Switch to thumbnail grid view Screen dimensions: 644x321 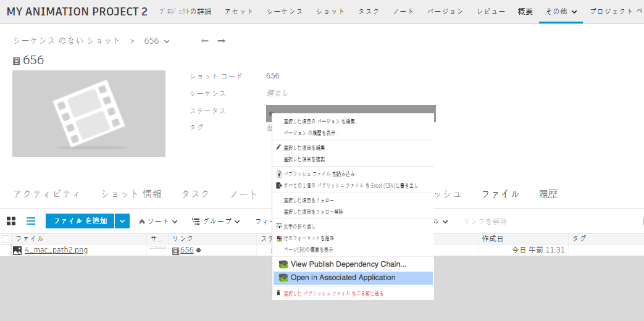click(x=11, y=221)
